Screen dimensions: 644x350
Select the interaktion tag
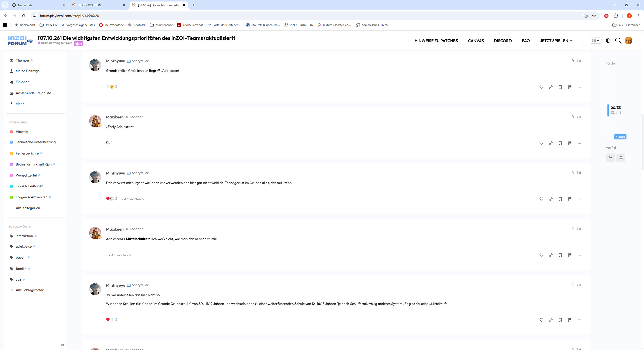pyautogui.click(x=24, y=236)
